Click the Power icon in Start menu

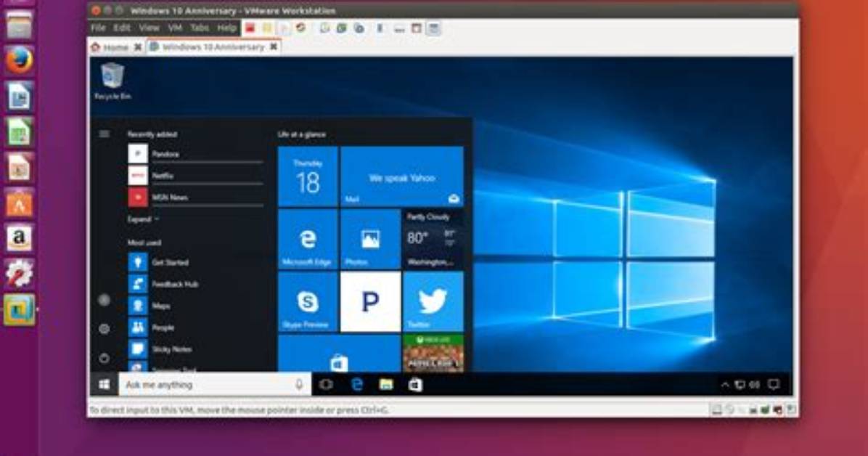(x=104, y=358)
